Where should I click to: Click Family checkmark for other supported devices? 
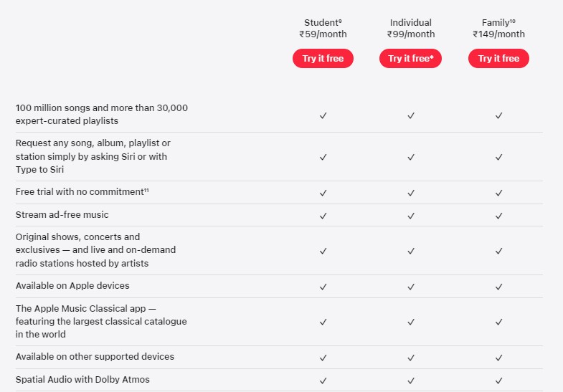click(x=498, y=358)
